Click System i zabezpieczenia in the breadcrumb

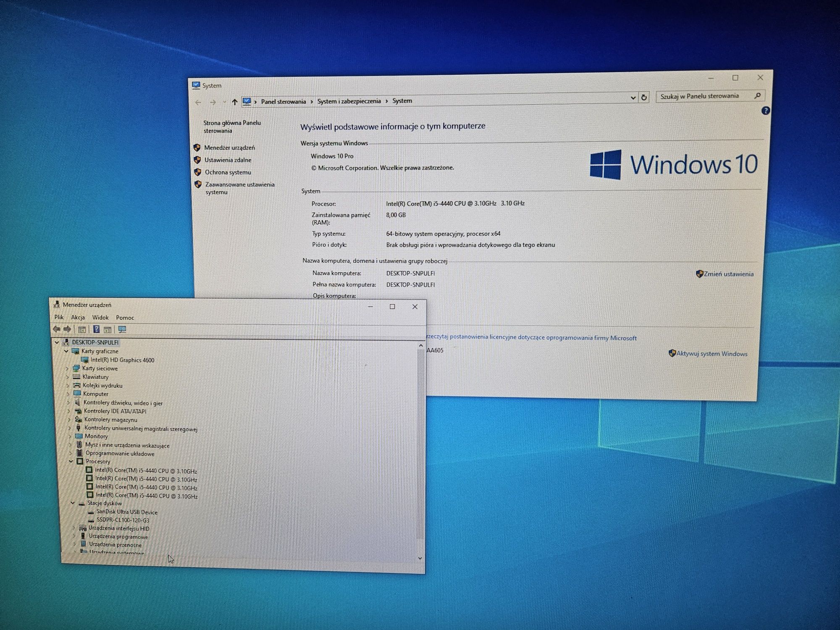click(x=349, y=101)
